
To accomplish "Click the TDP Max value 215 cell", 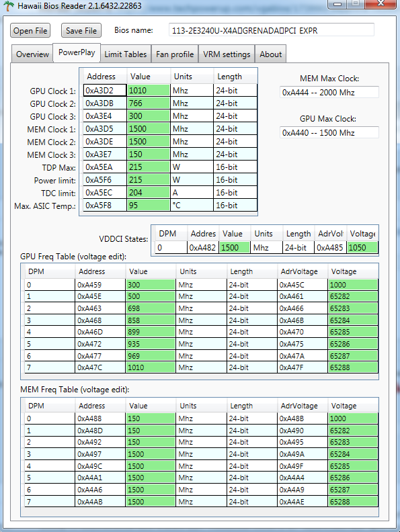I will click(x=148, y=167).
